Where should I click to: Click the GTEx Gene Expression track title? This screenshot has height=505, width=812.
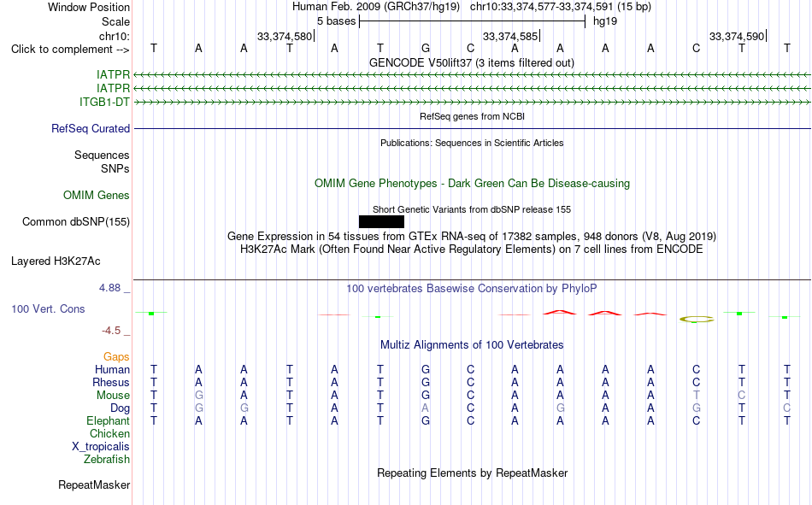coord(472,236)
